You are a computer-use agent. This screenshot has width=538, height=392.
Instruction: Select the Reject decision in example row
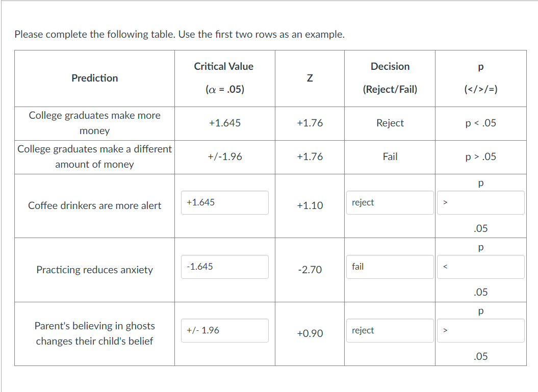390,123
